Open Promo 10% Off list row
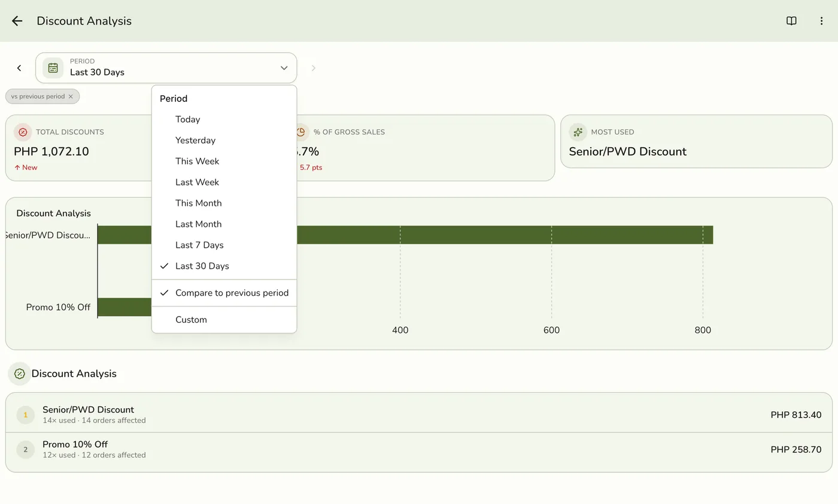838x504 pixels. 419,452
